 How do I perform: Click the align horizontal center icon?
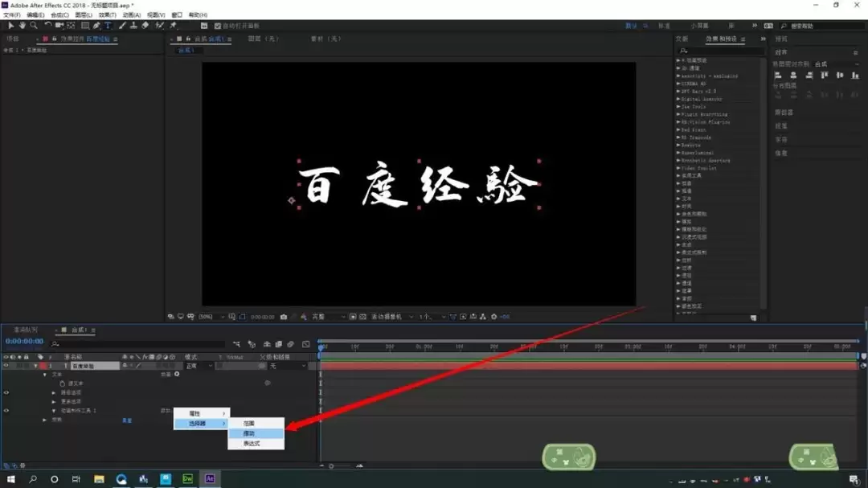793,76
